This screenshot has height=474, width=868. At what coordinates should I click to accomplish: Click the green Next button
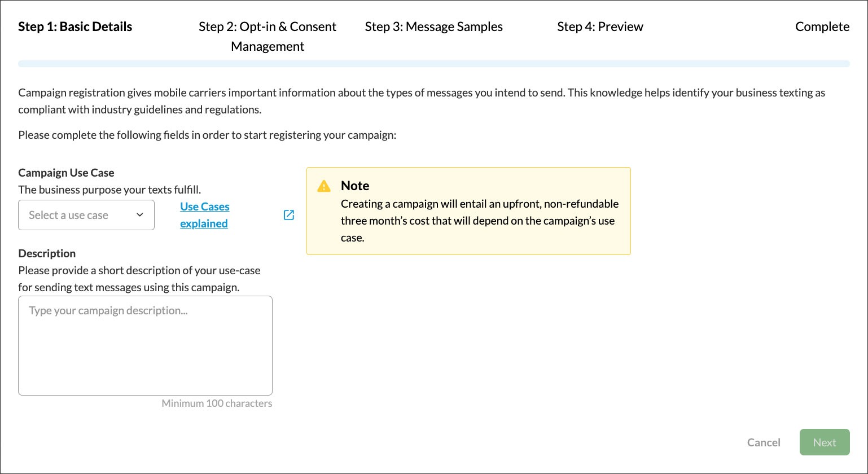click(824, 442)
